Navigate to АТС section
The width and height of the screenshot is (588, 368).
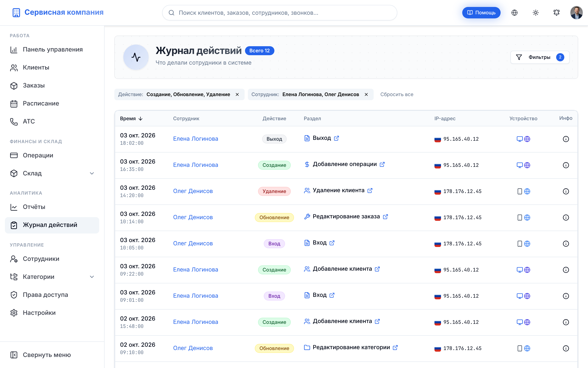pyautogui.click(x=52, y=121)
